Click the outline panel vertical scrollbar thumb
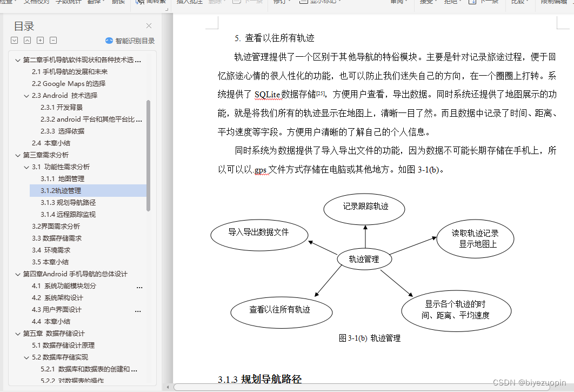Image resolution: width=574 pixels, height=392 pixels. 148,156
